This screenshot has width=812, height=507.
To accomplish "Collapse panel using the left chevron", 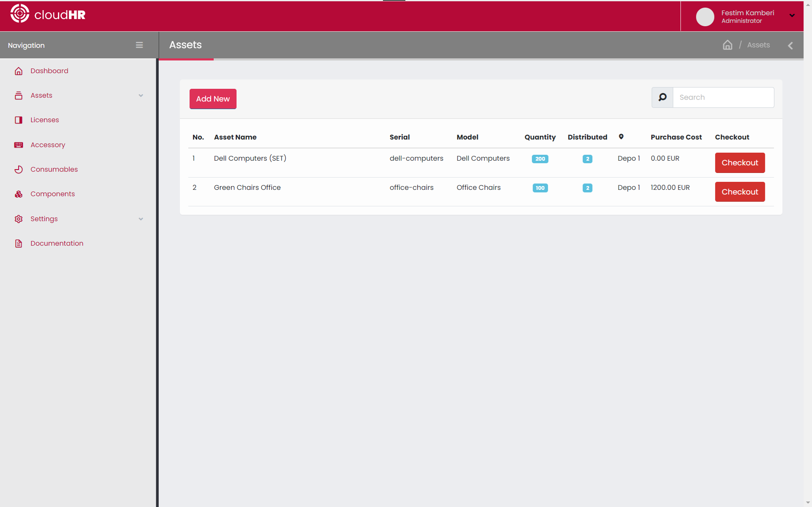I will coord(790,45).
